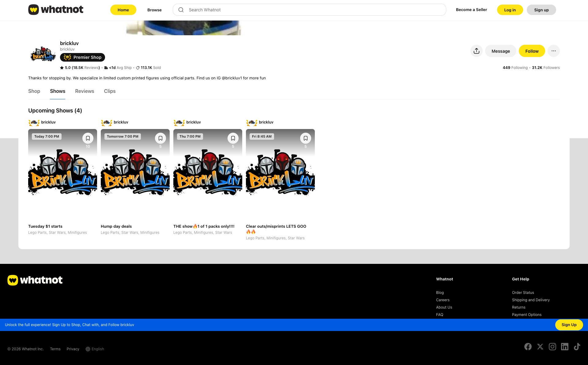Bookmark the Clear outs/misprints show

coord(305,138)
